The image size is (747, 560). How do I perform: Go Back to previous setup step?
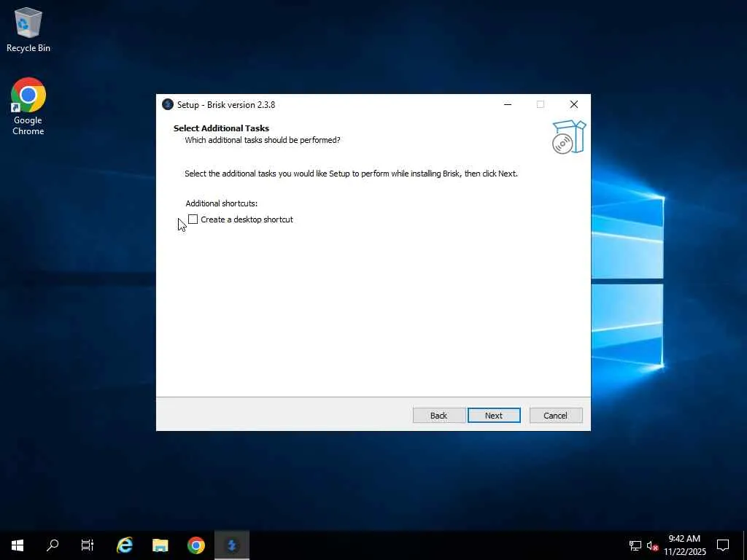(438, 415)
